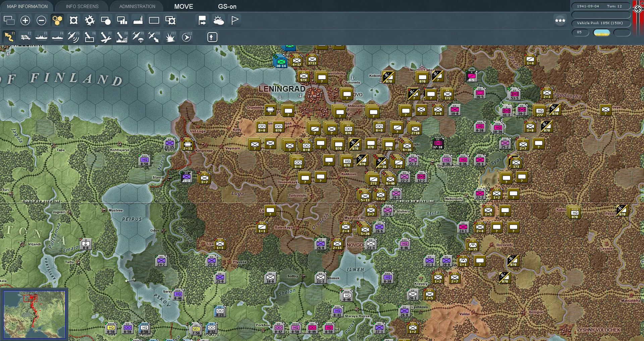
Task: Toggle the factory display icon
Action: point(138,20)
